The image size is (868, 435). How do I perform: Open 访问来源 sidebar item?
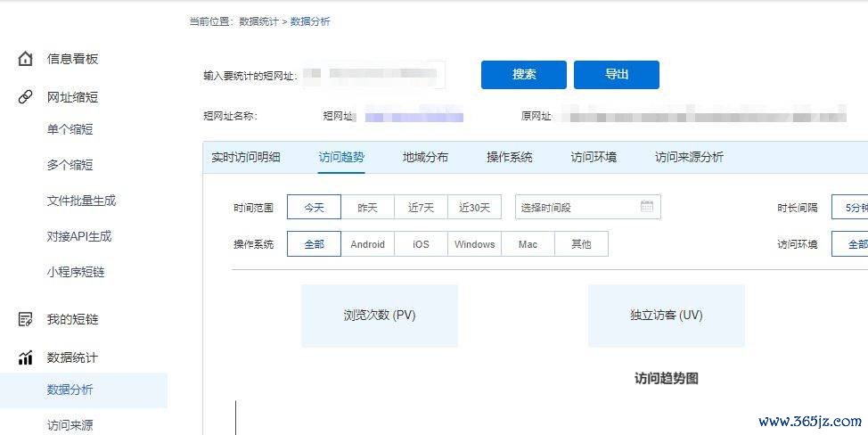coord(70,425)
